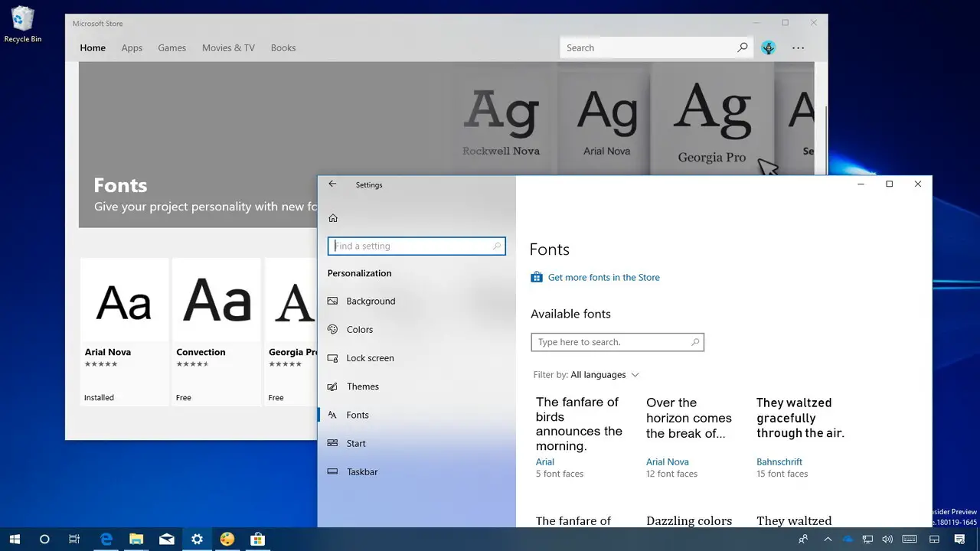Screen dimensions: 980x551
Task: Open the Recycle Bin desktop icon
Action: tap(23, 24)
